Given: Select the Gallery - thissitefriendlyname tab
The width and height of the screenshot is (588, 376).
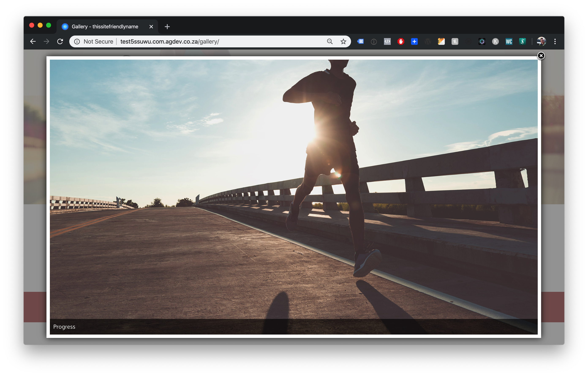Looking at the screenshot, I should click(105, 27).
